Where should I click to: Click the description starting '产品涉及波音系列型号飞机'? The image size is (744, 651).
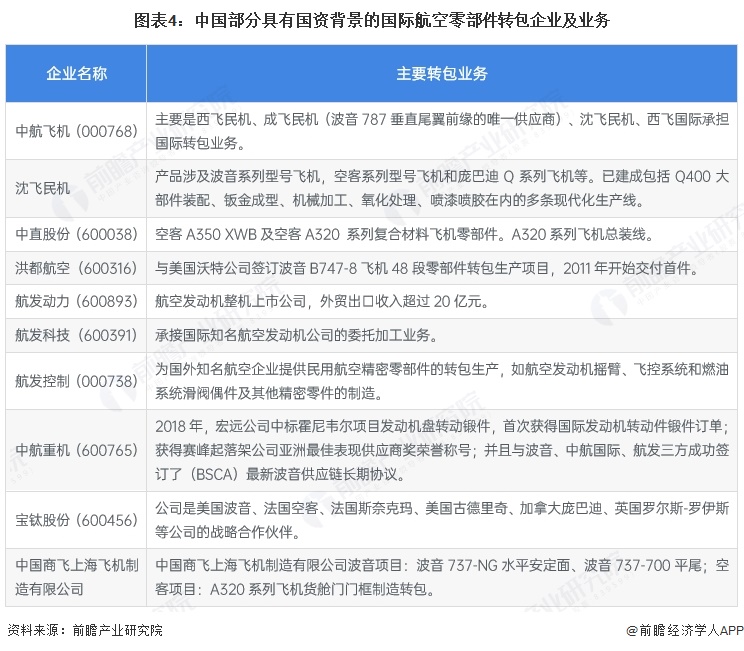pos(442,188)
